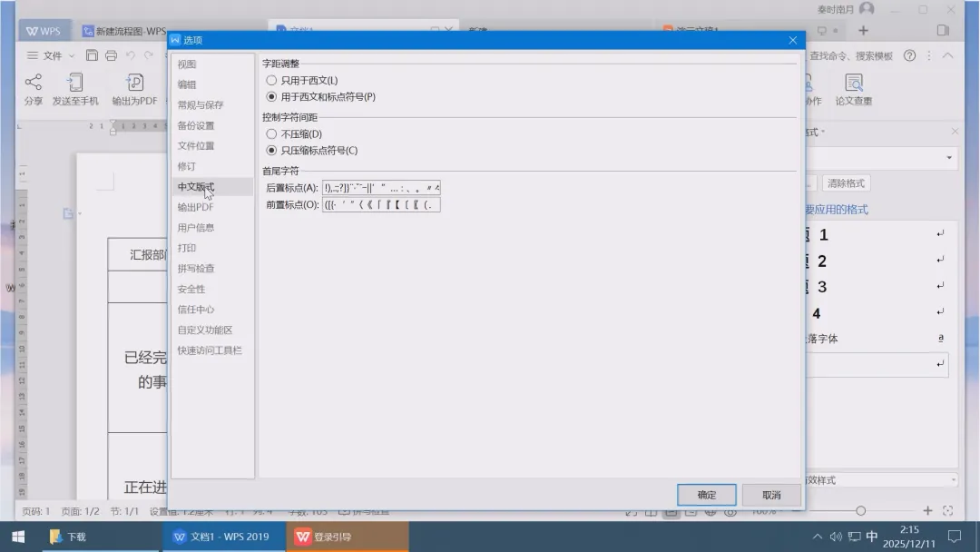Click the command search box 查找命令
This screenshot has width=980, height=552.
pyautogui.click(x=851, y=55)
